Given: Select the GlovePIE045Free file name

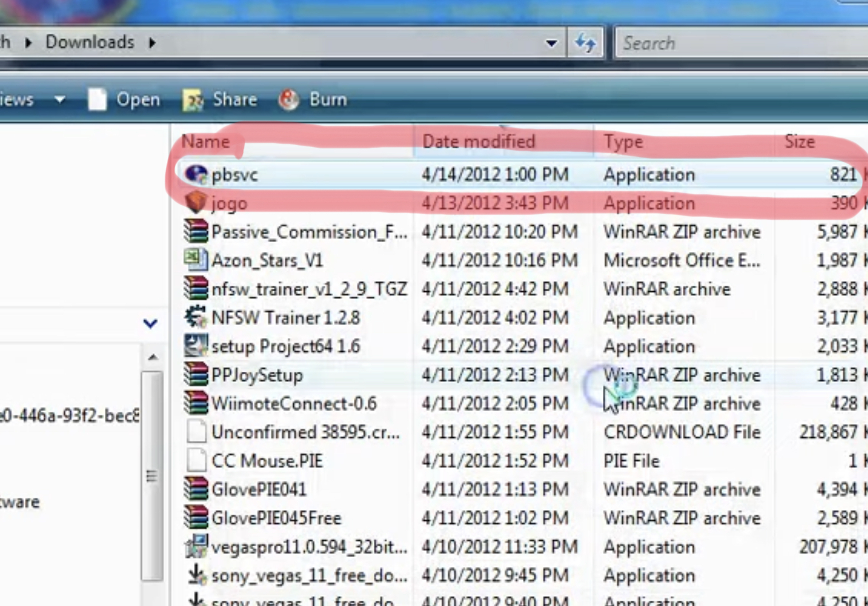Looking at the screenshot, I should 276,518.
